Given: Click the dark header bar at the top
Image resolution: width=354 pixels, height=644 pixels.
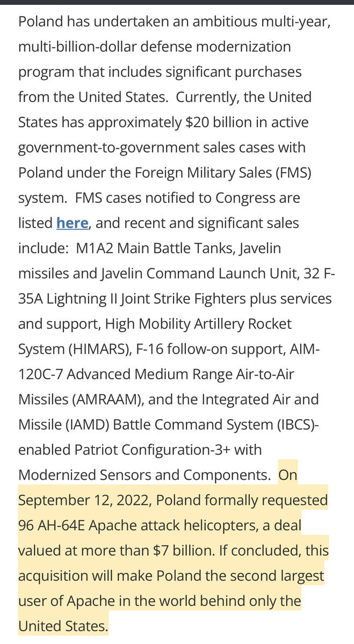Looking at the screenshot, I should tap(177, 3).
